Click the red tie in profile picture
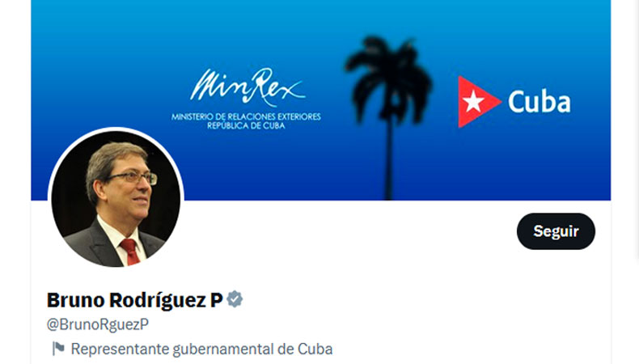639x364 pixels. (130, 252)
